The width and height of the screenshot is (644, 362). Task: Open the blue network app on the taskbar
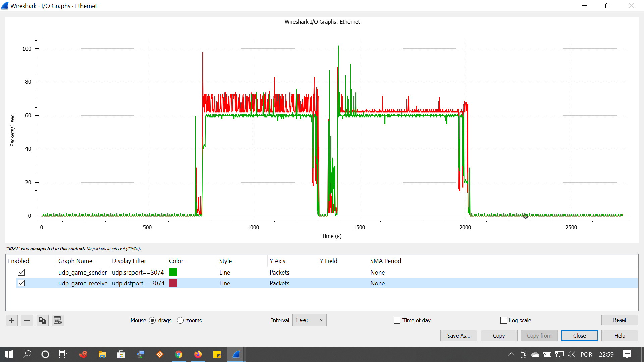click(x=141, y=354)
